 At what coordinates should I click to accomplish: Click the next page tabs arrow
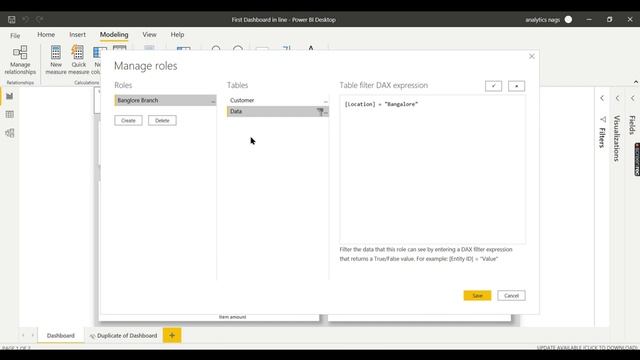point(33,336)
